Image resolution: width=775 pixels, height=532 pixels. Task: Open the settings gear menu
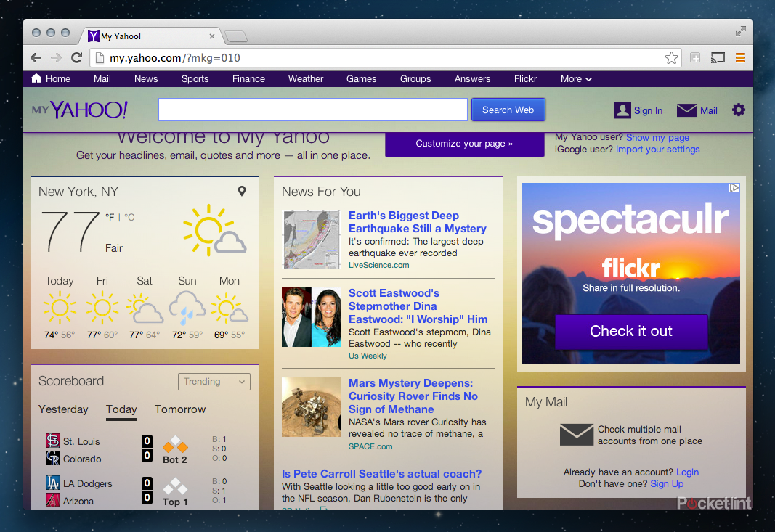coord(739,110)
